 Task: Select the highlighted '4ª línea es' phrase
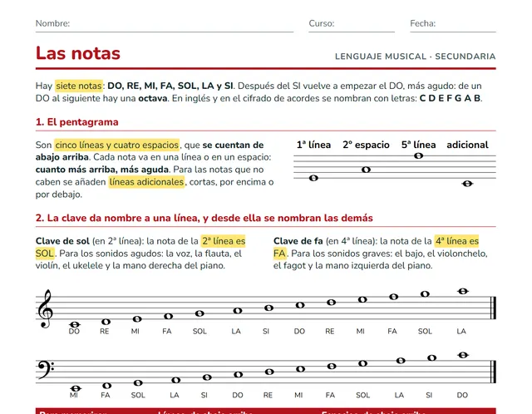point(456,241)
